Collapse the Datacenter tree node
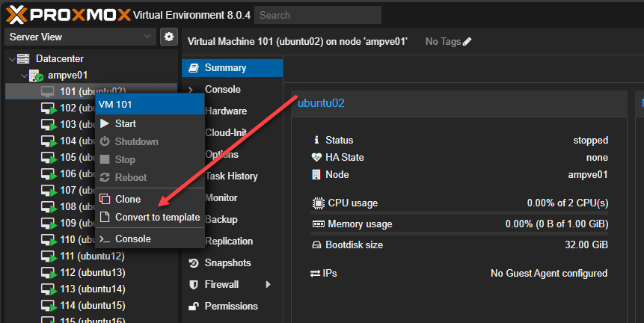The width and height of the screenshot is (644, 323). coord(12,59)
